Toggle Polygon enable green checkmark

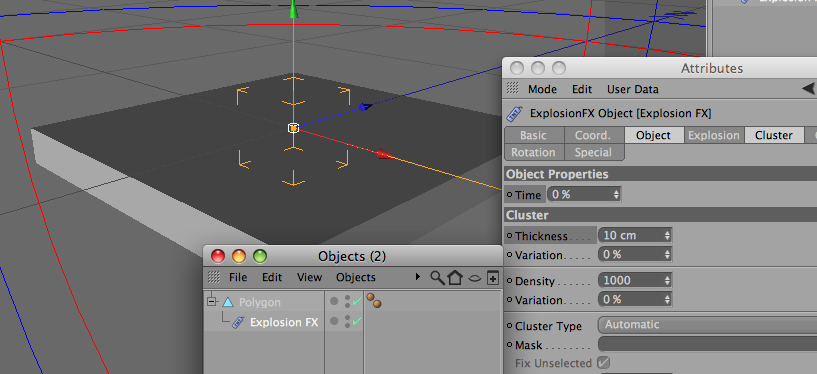coord(357,302)
